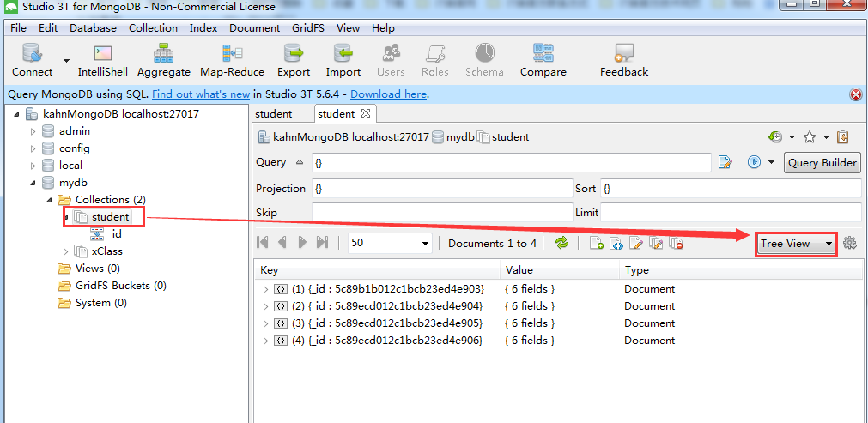Open the query history dropdown arrow
Viewport: 868px width, 423px height.
792,137
